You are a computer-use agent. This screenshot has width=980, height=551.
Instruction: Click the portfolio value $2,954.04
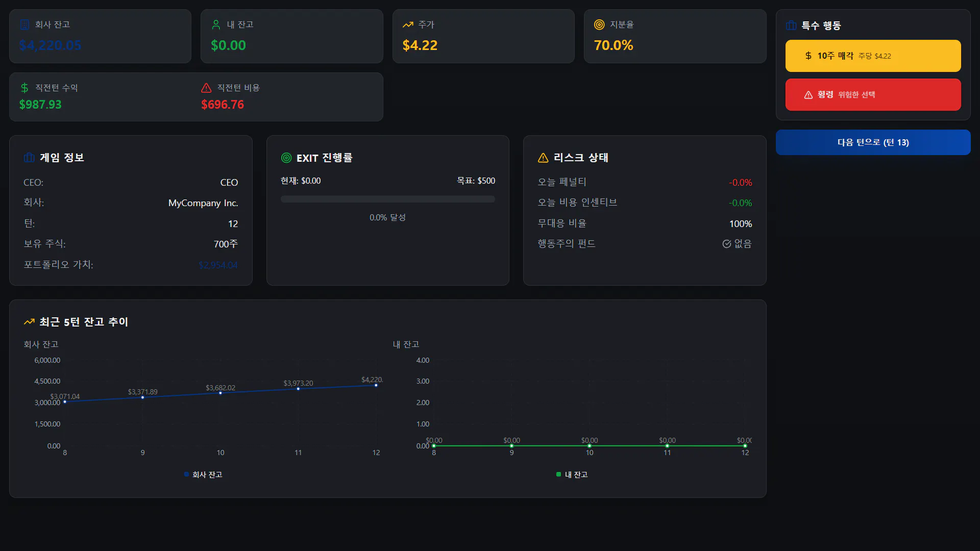[x=218, y=265]
